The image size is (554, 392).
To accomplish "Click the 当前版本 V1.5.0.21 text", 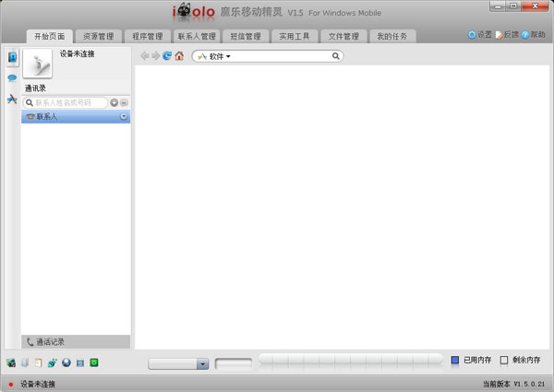I will [x=514, y=384].
